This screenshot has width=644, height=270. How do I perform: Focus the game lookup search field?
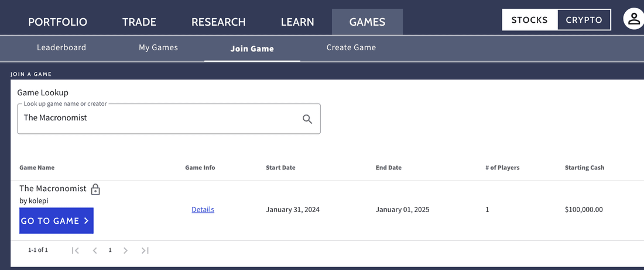[169, 119]
